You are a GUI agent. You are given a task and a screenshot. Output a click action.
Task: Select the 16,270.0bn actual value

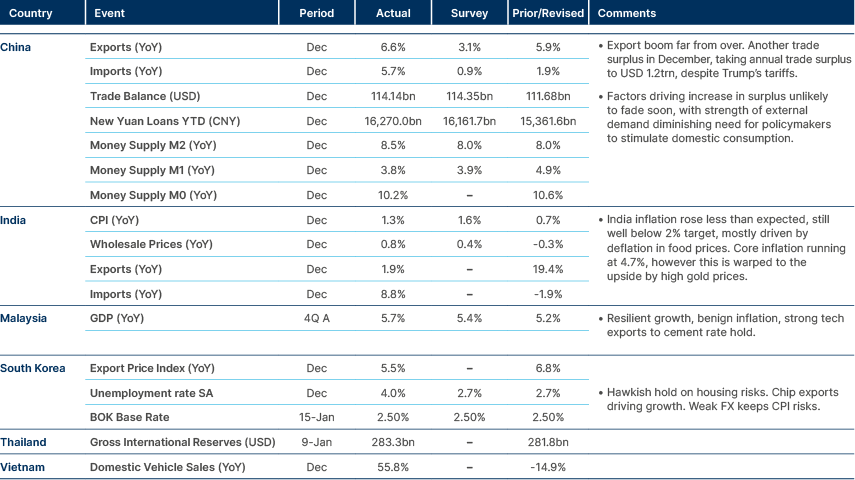tap(393, 121)
